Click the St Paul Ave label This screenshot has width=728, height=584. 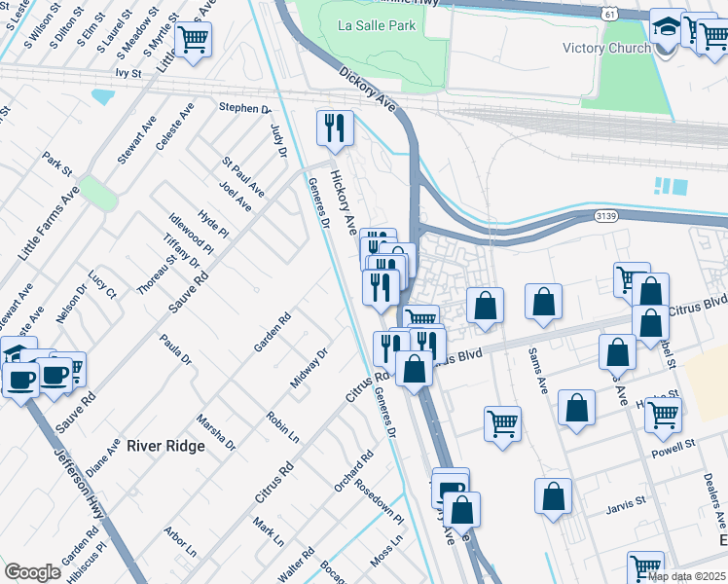(242, 177)
